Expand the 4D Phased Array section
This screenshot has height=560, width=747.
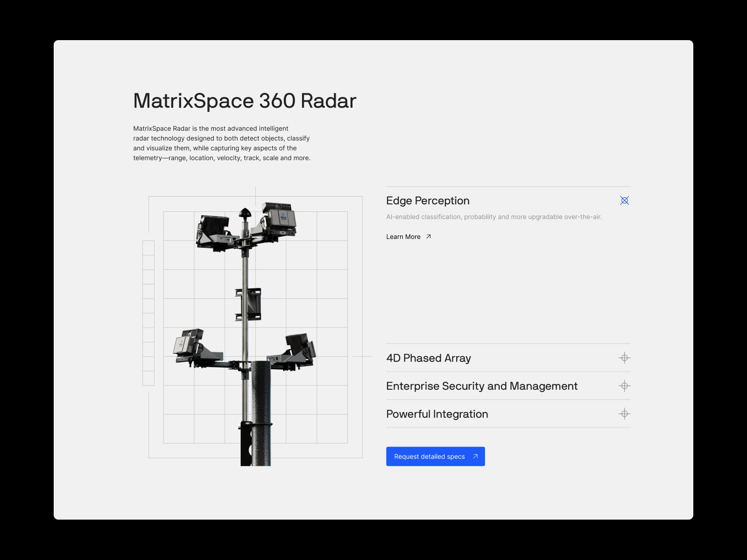pyautogui.click(x=429, y=358)
